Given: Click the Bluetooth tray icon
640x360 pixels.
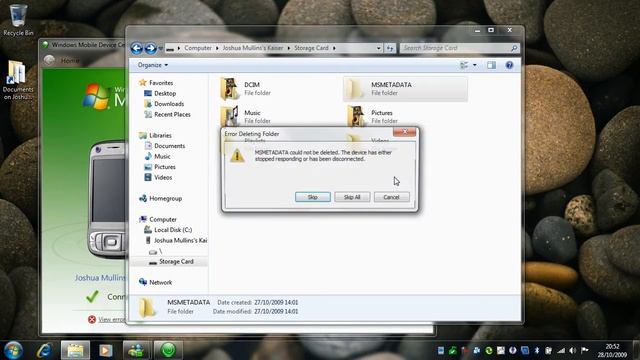Looking at the screenshot, I should click(537, 350).
